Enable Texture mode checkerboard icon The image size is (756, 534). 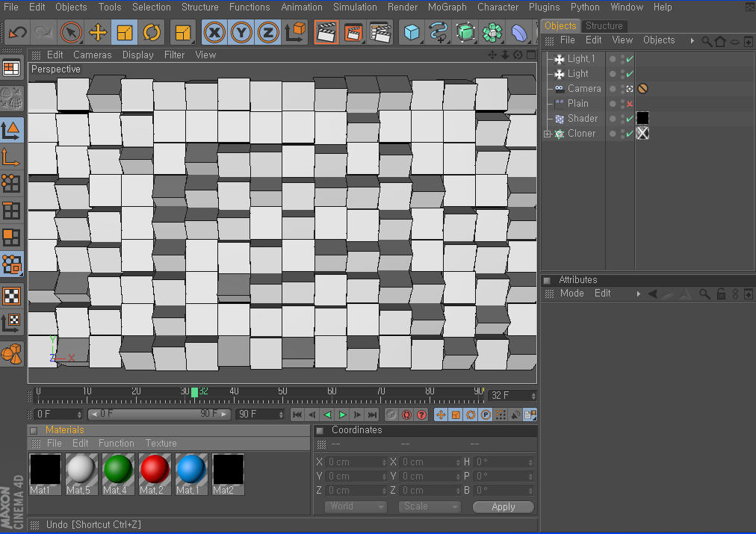(x=11, y=296)
